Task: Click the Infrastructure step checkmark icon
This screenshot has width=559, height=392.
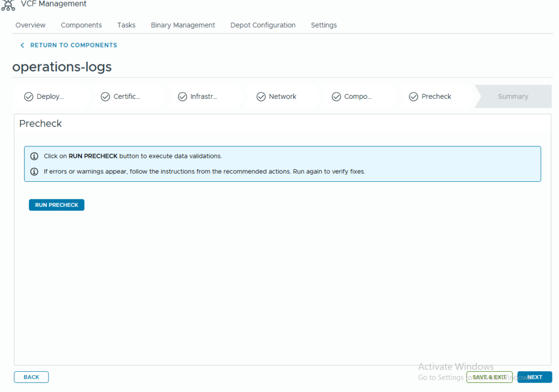Action: click(182, 97)
